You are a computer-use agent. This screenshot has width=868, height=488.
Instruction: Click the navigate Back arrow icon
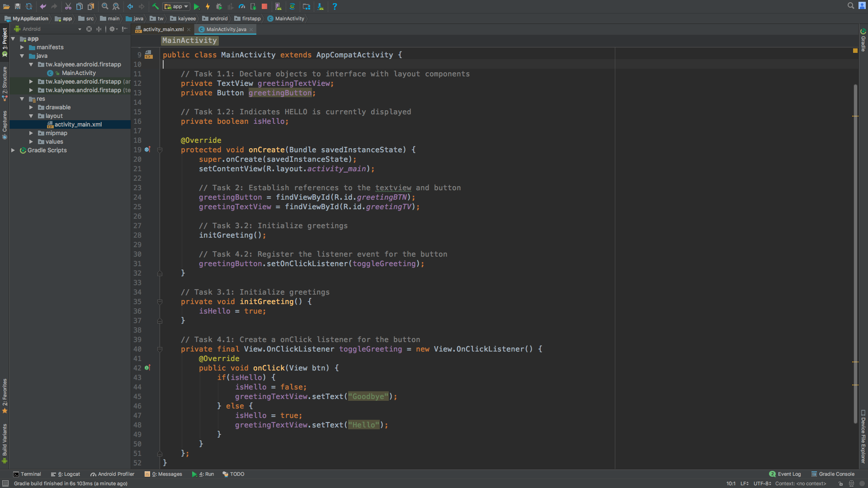pos(130,6)
